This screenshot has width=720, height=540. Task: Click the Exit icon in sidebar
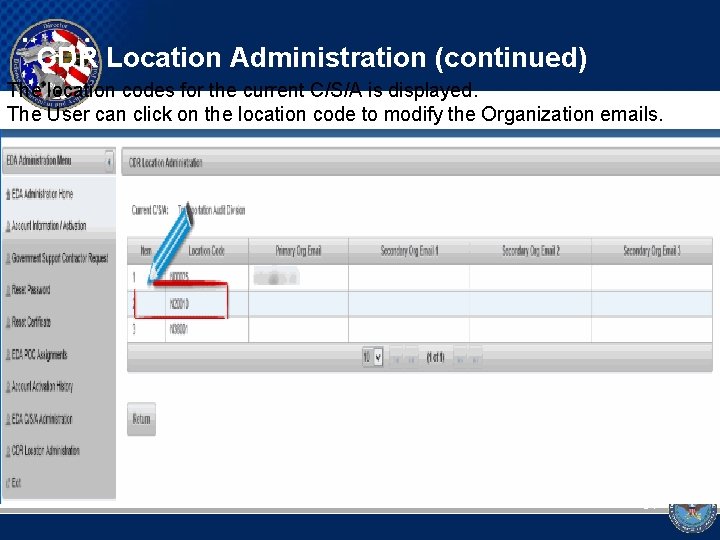pos(8,483)
